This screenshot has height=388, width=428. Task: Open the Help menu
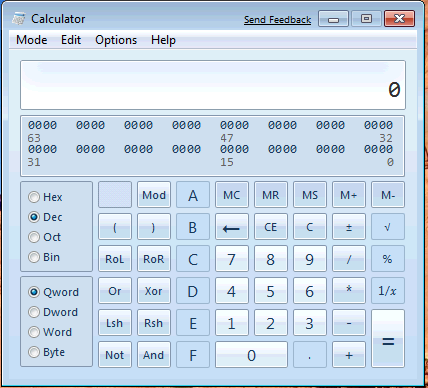tap(163, 40)
